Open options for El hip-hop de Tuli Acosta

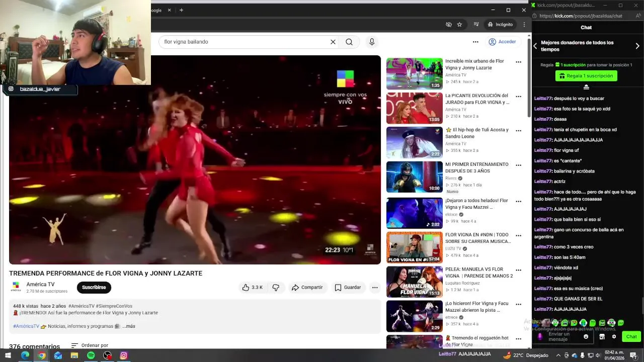coord(518,131)
